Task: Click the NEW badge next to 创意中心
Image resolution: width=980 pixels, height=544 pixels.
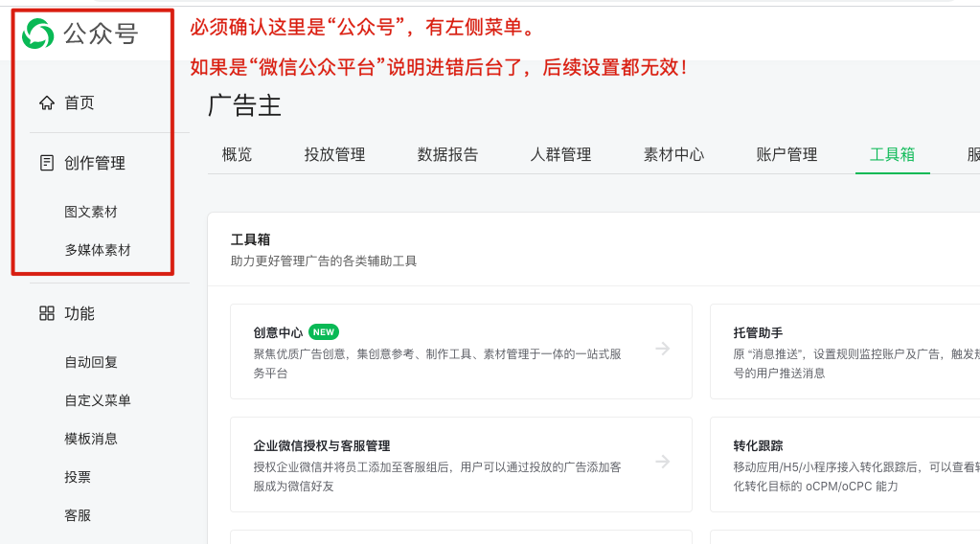Action: click(x=324, y=332)
